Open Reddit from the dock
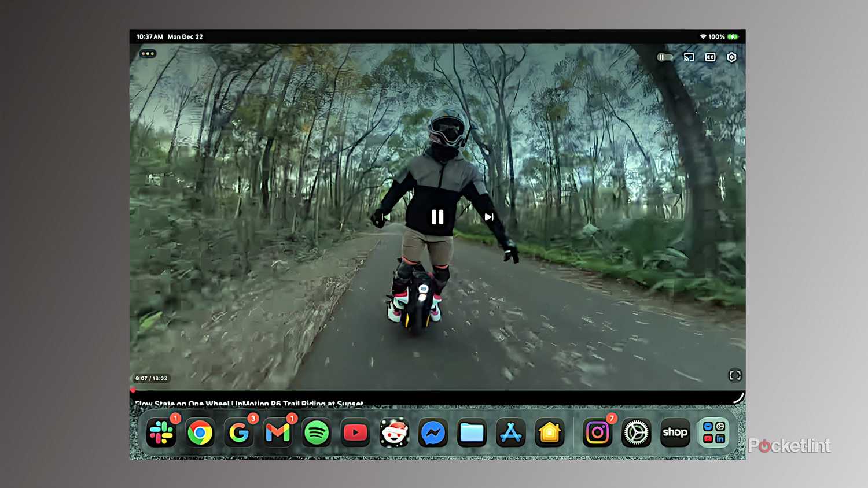Screen dimensions: 868x488 [x=395, y=432]
